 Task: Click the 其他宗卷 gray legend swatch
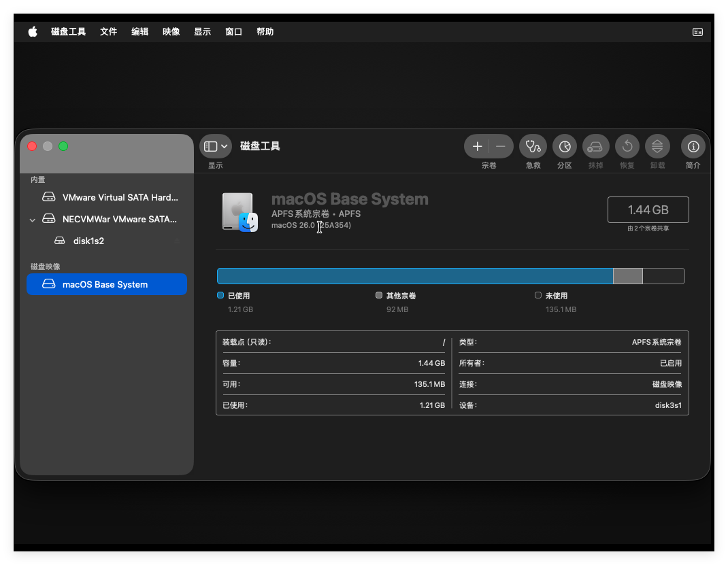point(379,296)
